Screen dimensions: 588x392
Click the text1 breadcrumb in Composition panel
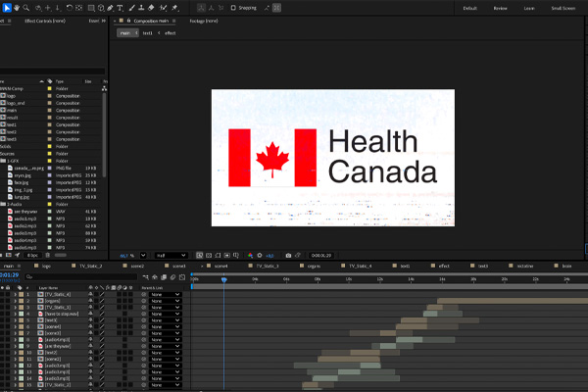pos(148,33)
